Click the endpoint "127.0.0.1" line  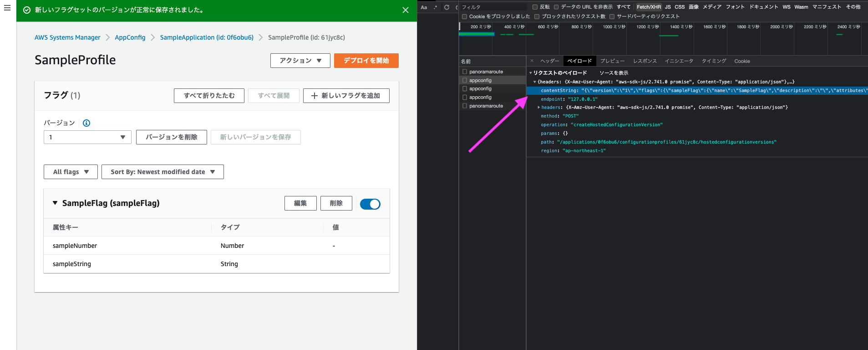569,99
